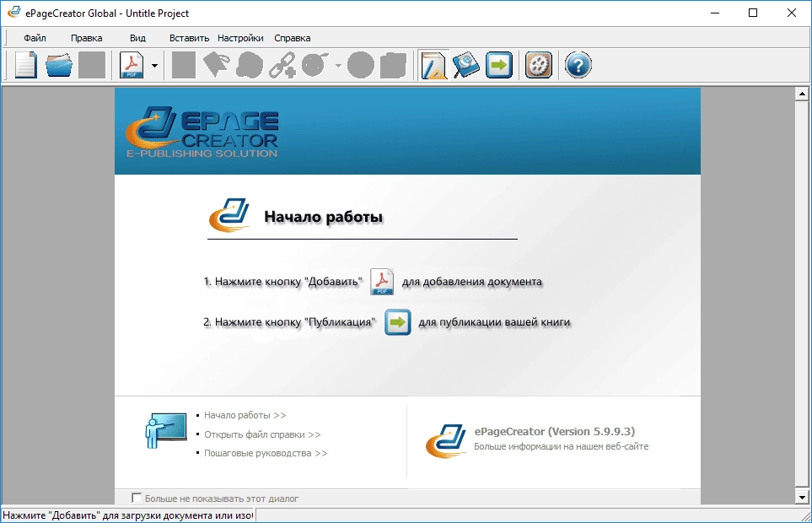
Task: Click the app icon in title bar
Action: coord(13,13)
